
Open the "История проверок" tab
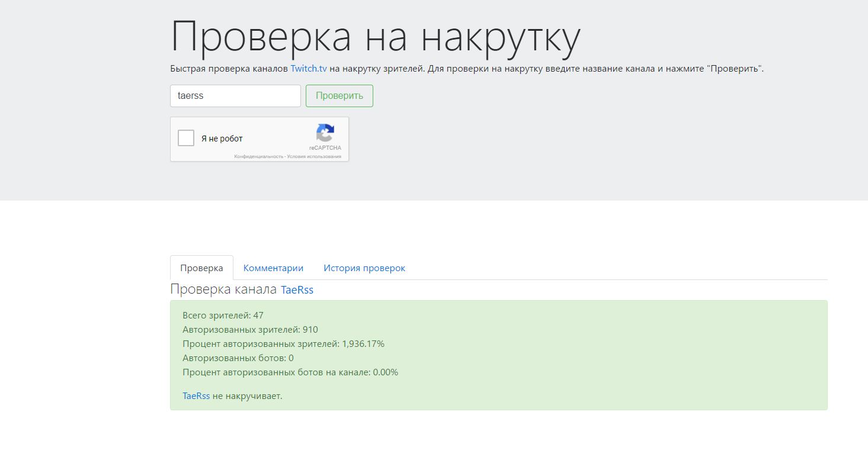click(x=364, y=268)
